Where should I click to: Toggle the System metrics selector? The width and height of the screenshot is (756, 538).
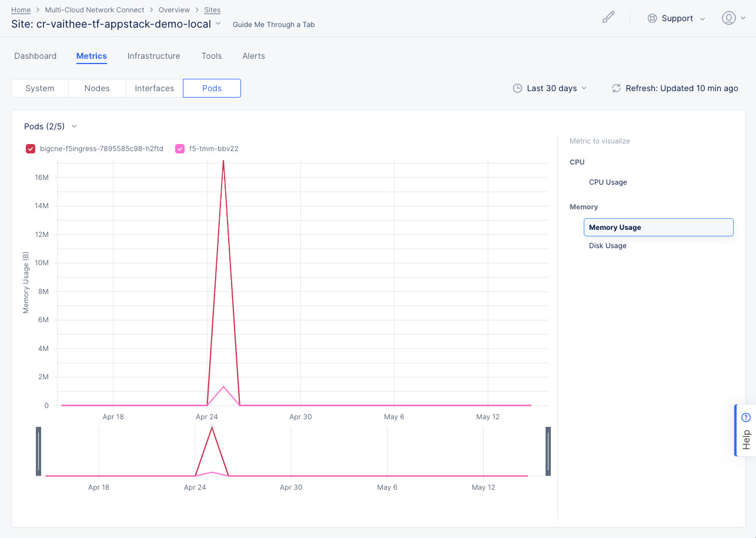click(39, 88)
